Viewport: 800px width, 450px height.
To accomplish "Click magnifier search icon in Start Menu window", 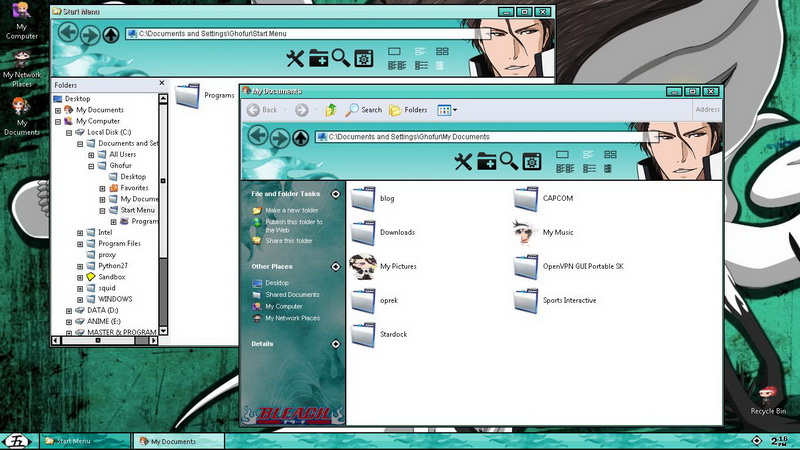I will coord(340,58).
